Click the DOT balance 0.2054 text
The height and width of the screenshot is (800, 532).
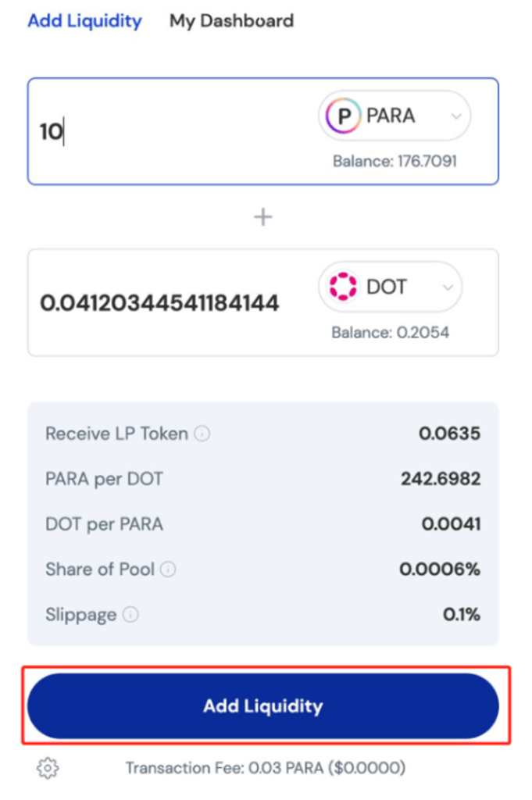click(390, 332)
